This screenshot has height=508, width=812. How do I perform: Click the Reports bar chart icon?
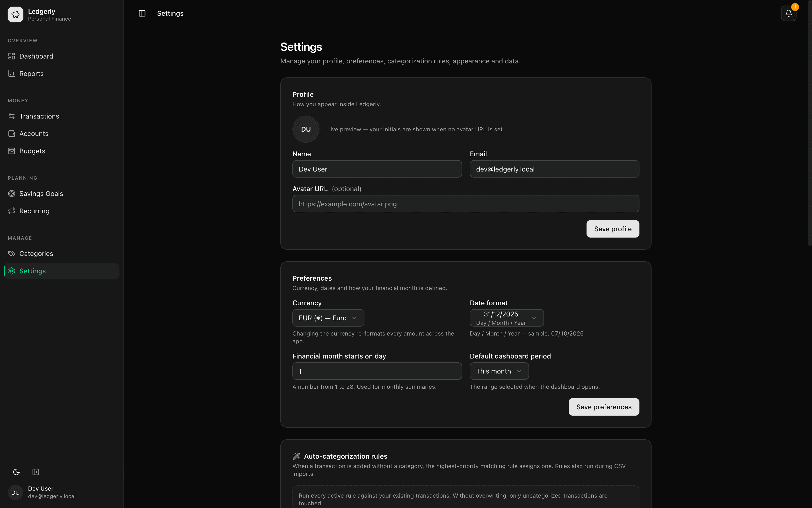click(x=12, y=74)
